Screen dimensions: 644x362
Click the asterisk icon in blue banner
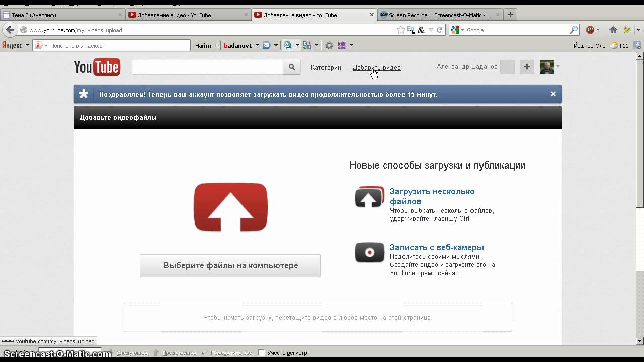[x=84, y=94]
